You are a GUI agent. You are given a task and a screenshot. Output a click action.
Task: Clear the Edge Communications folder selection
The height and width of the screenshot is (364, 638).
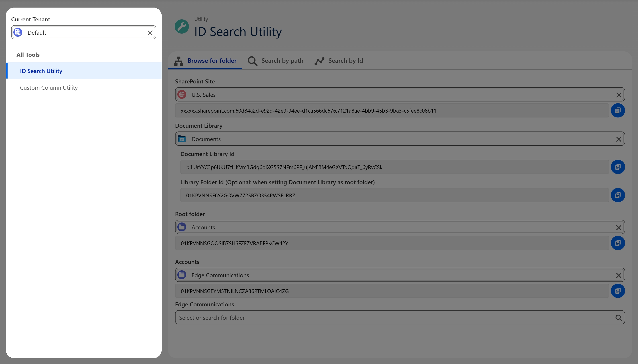pyautogui.click(x=618, y=275)
